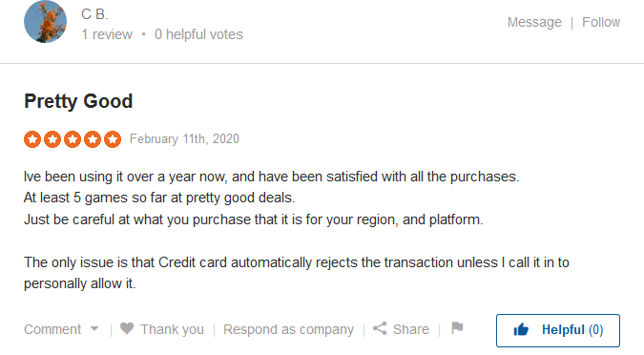
Task: Click the heart icon beside Thank you
Action: click(127, 328)
